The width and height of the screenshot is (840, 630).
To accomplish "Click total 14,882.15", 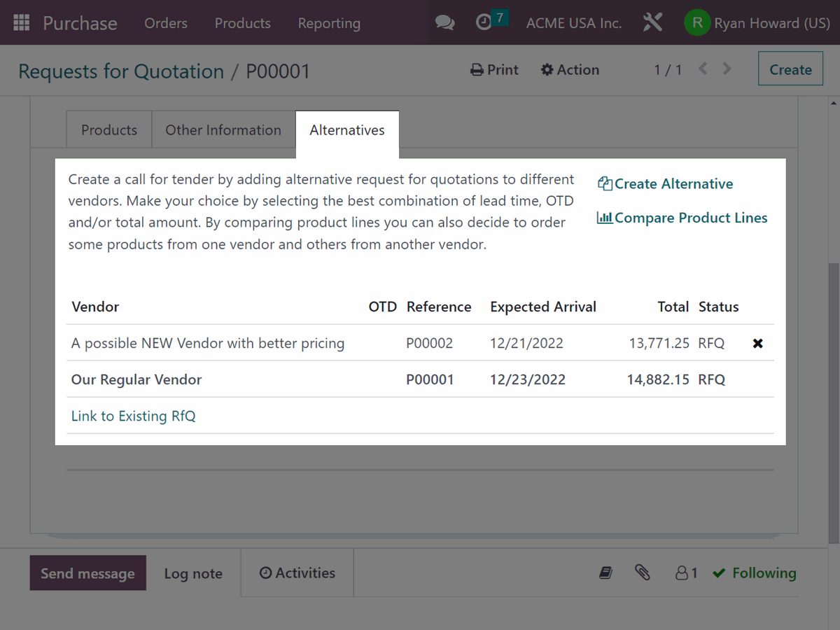I will pyautogui.click(x=658, y=379).
